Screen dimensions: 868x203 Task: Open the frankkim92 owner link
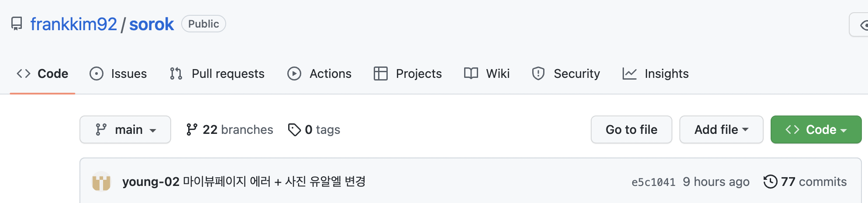pyautogui.click(x=74, y=24)
